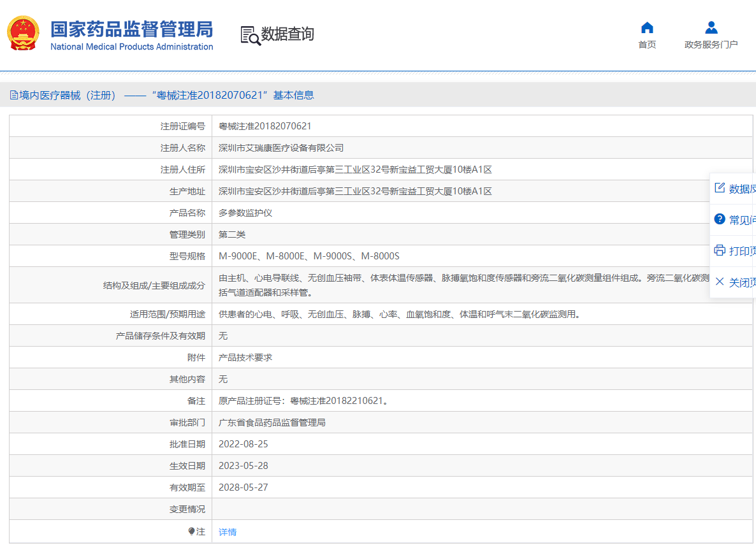Open the 首页 home icon
The image size is (756, 548).
647,27
